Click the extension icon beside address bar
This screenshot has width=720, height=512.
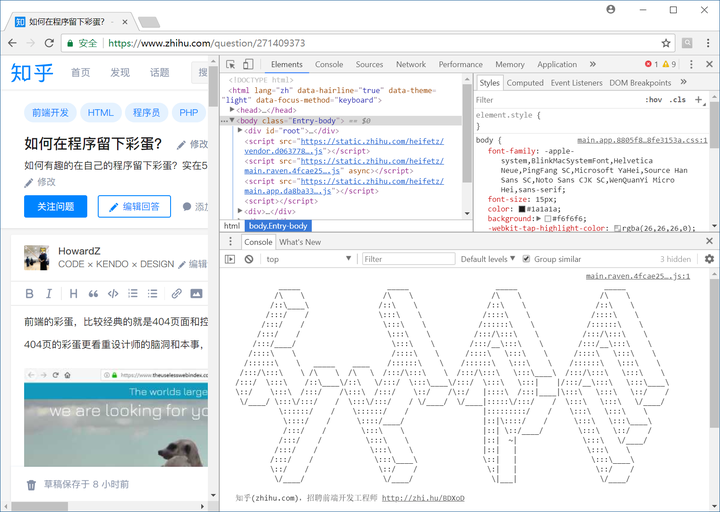click(687, 43)
